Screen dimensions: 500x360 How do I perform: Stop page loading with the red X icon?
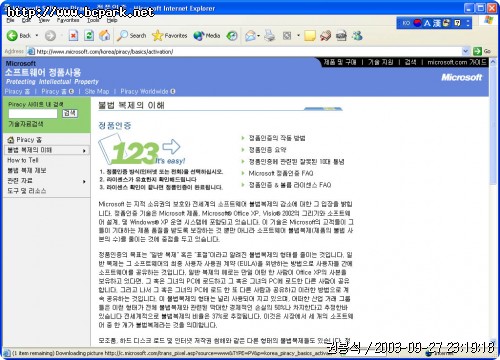pos(73,35)
